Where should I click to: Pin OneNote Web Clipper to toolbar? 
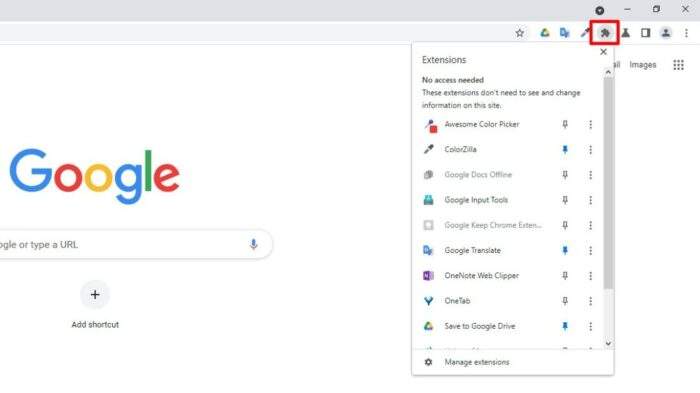565,276
